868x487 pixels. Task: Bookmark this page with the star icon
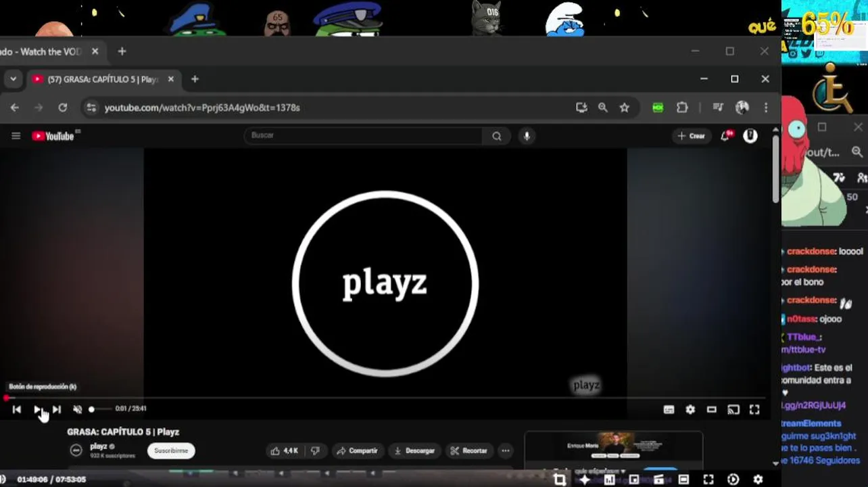pyautogui.click(x=625, y=108)
